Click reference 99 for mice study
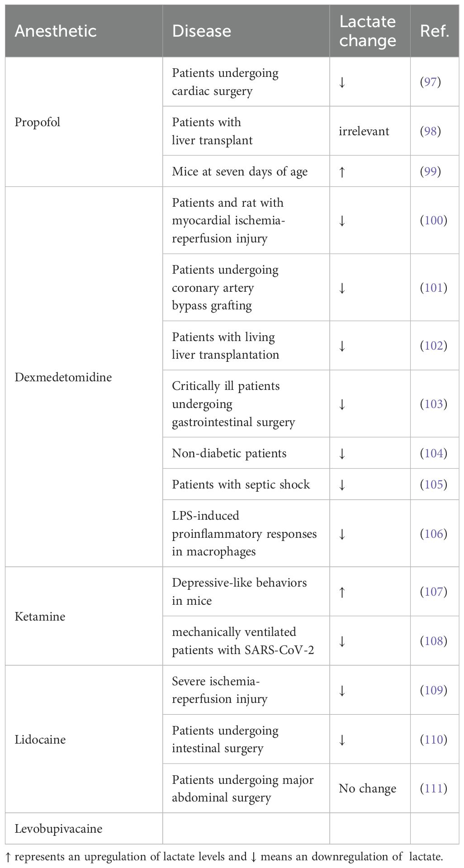This screenshot has width=464, height=868. pos(430,171)
